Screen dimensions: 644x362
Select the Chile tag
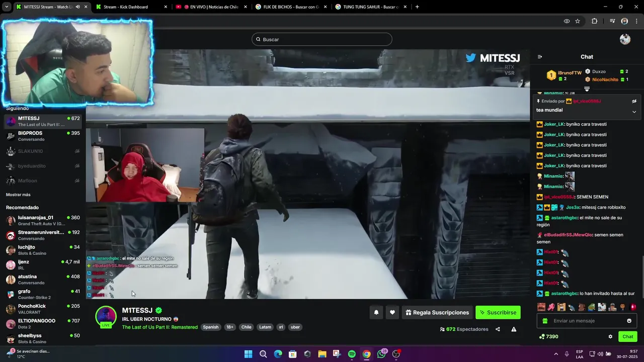point(246,327)
